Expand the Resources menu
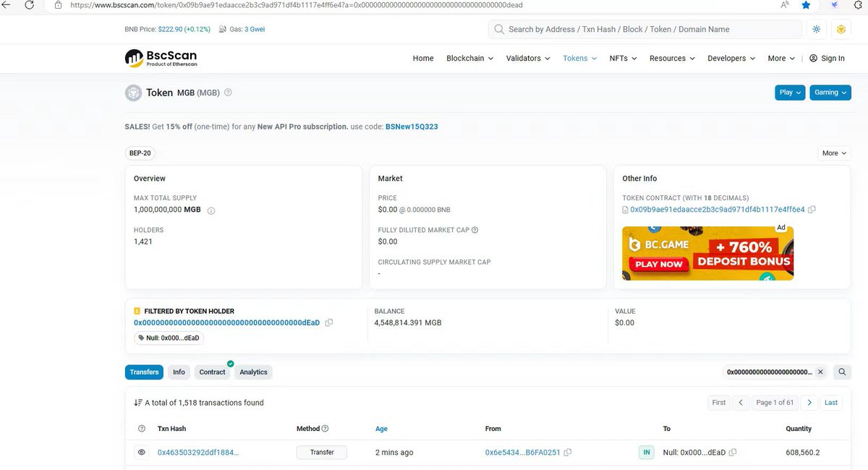Viewport: 868px width, 470px height. click(673, 59)
